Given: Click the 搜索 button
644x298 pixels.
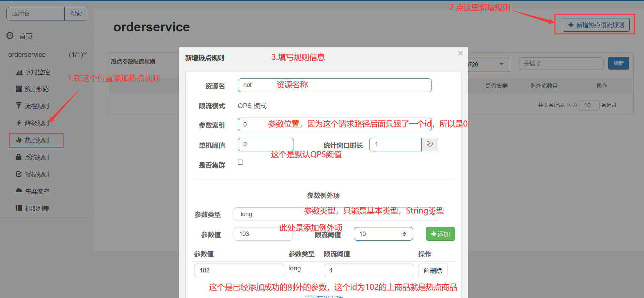Looking at the screenshot, I should coord(76,13).
